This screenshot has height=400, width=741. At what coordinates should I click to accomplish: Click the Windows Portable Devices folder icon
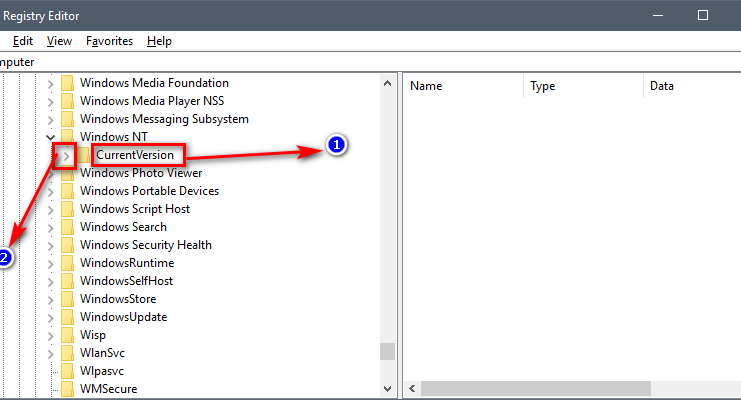point(68,191)
